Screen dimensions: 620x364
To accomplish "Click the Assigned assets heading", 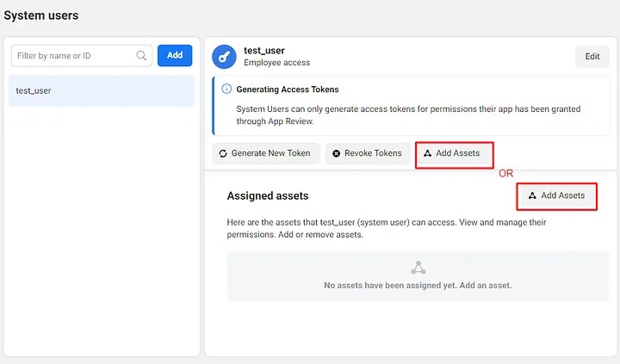I will click(268, 195).
